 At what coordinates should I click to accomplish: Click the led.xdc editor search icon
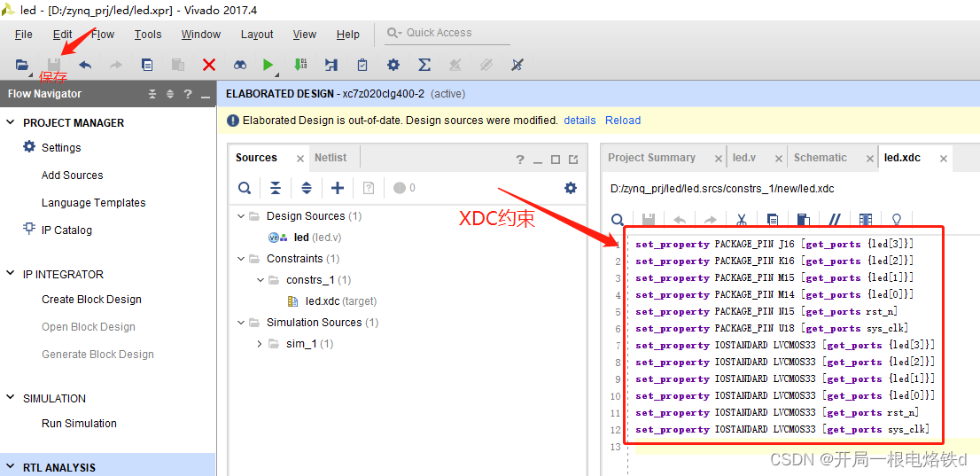coord(618,220)
